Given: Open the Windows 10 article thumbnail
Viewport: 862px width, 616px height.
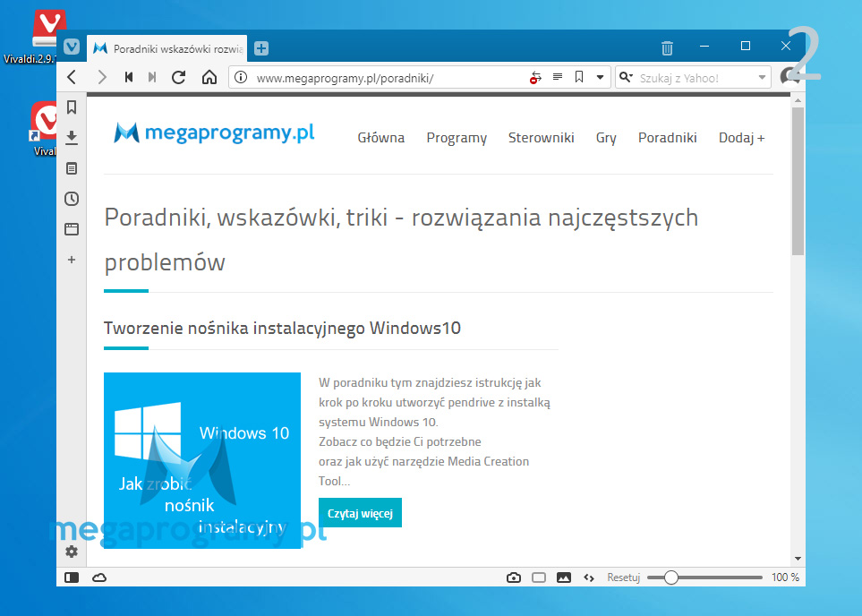Looking at the screenshot, I should pos(202,460).
